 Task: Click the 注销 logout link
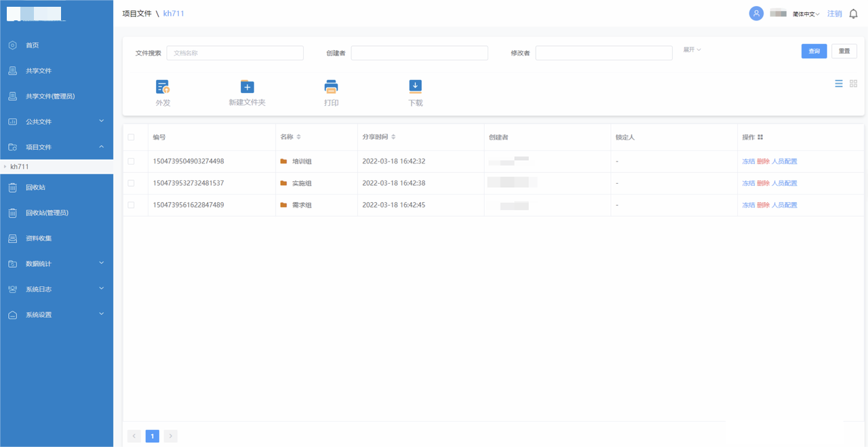834,14
